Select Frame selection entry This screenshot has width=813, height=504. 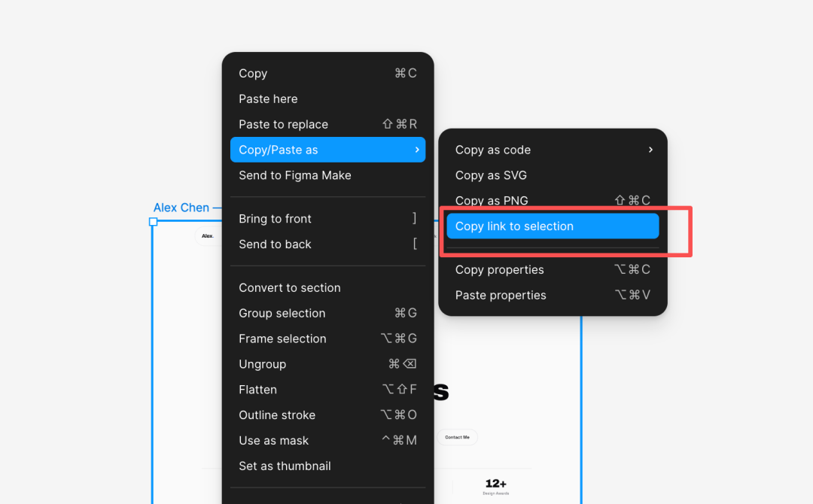click(327, 339)
